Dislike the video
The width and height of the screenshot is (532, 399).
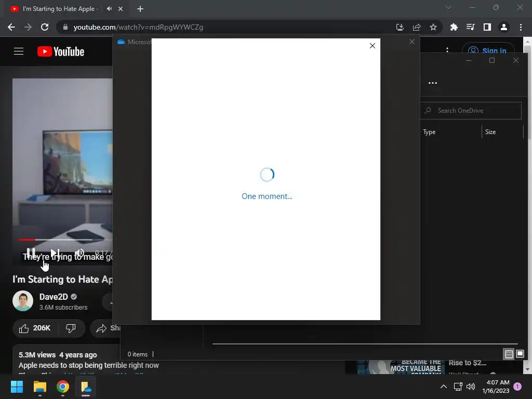tap(71, 328)
